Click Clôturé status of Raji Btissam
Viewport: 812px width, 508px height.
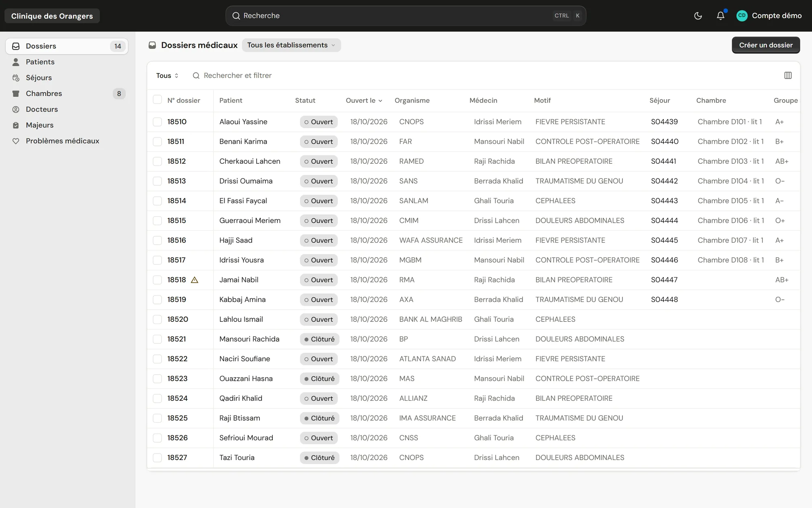(x=320, y=418)
